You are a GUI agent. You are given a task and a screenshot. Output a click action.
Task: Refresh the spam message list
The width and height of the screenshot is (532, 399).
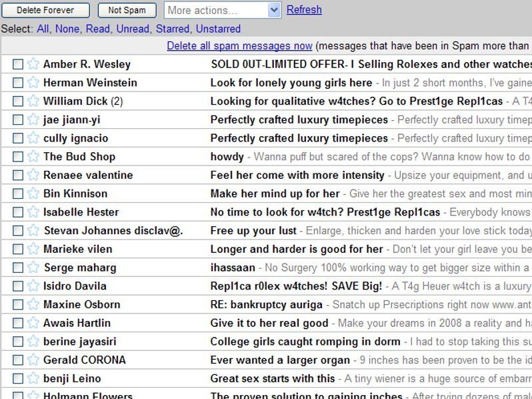tap(304, 9)
